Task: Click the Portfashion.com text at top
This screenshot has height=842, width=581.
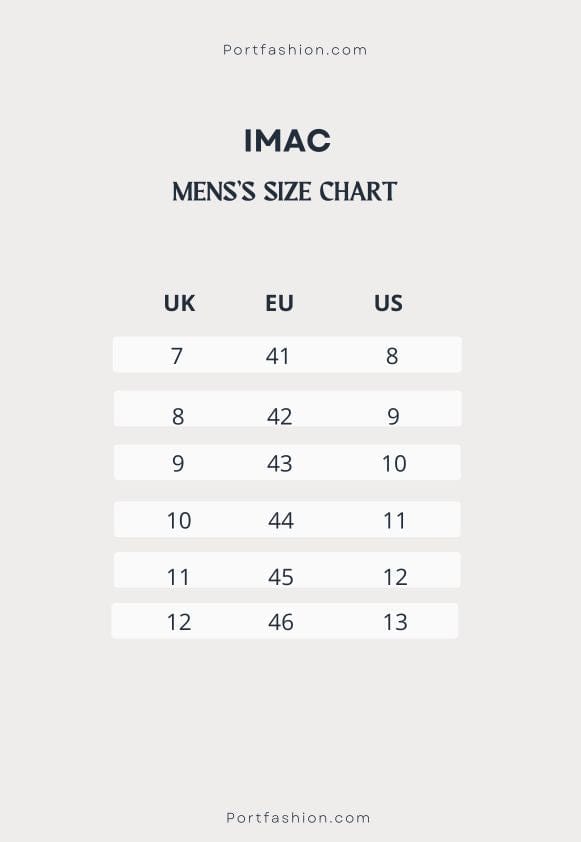Action: tap(295, 50)
